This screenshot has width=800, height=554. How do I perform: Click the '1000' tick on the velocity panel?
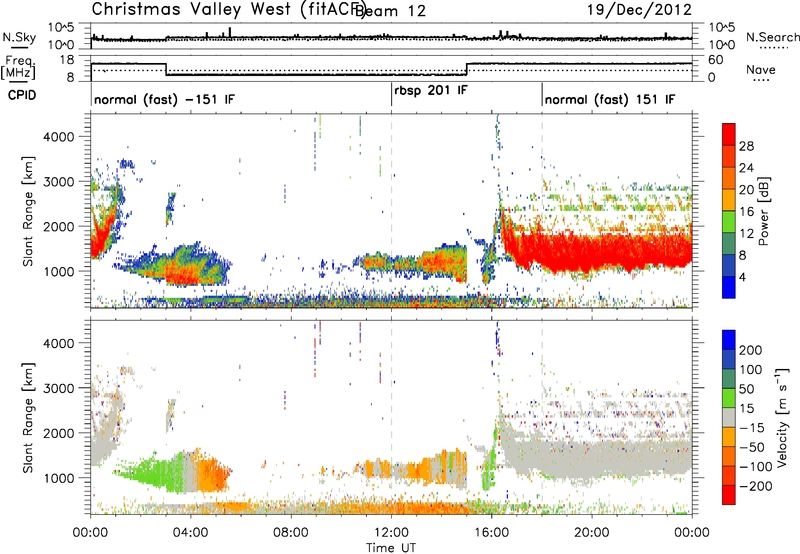[x=59, y=478]
